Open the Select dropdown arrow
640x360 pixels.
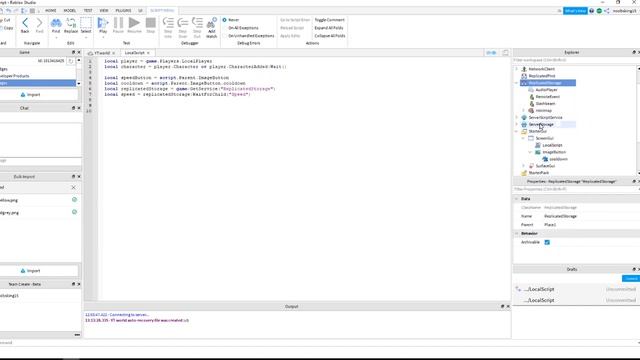point(86,38)
